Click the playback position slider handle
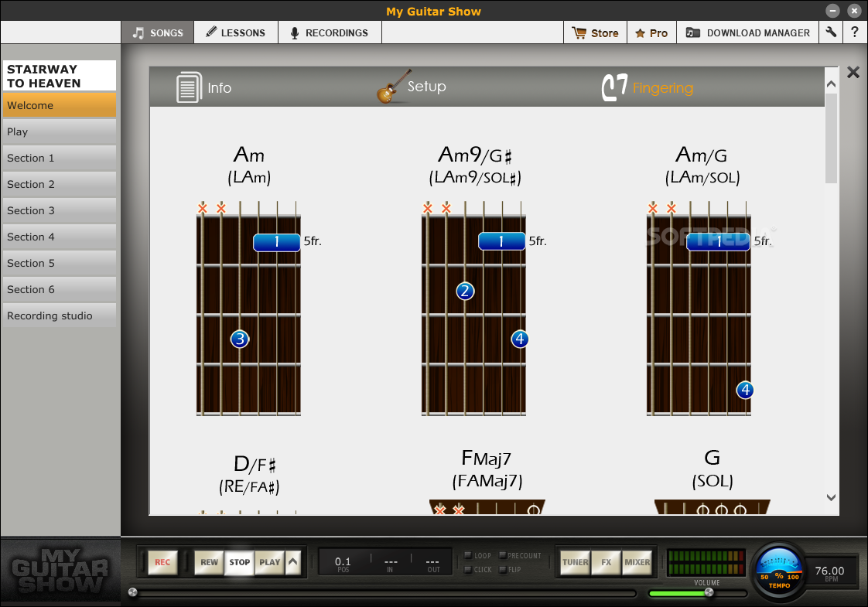The image size is (868, 607). click(132, 592)
